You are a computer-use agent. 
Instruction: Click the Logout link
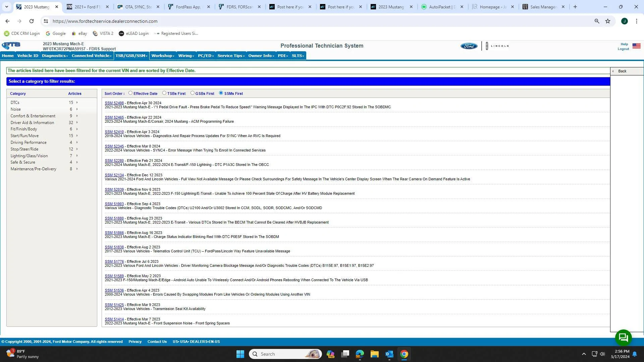(x=623, y=49)
